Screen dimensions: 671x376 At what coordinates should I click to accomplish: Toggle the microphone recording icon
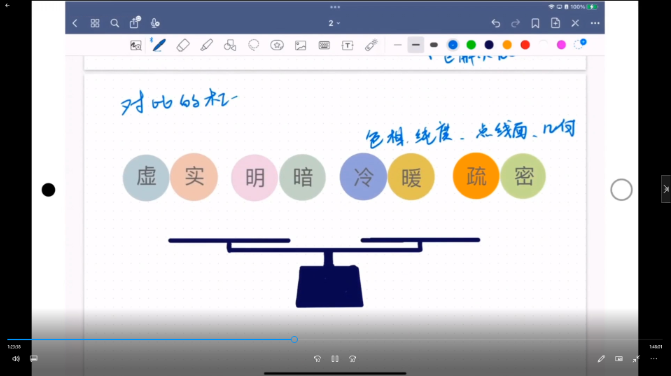[155, 23]
